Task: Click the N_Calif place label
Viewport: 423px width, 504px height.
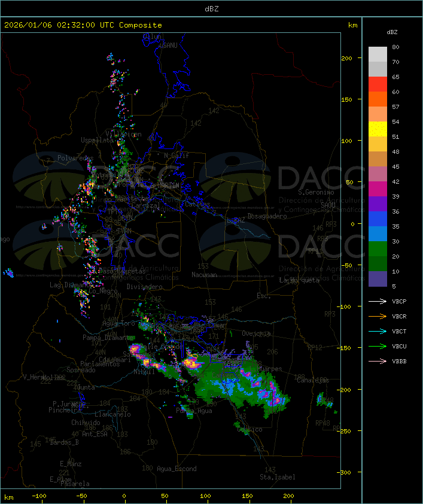Action: pos(176,156)
